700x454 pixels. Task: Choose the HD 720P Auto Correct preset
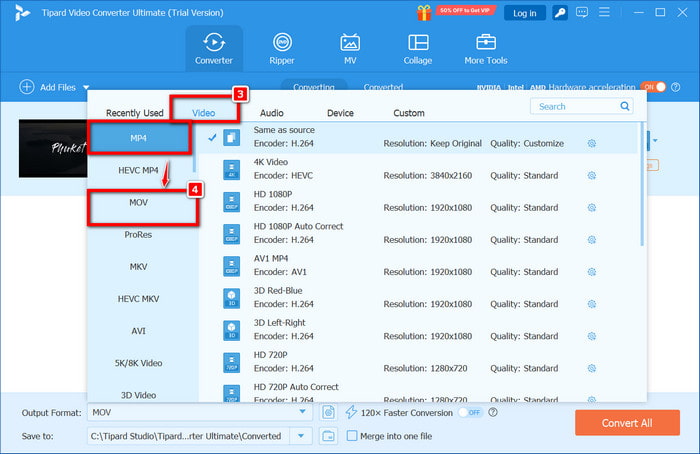coord(420,391)
